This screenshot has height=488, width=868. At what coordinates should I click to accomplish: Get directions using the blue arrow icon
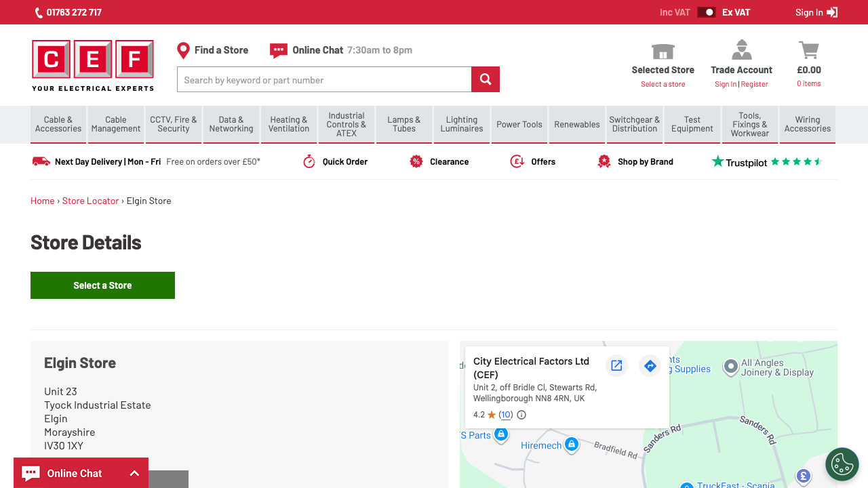point(650,365)
